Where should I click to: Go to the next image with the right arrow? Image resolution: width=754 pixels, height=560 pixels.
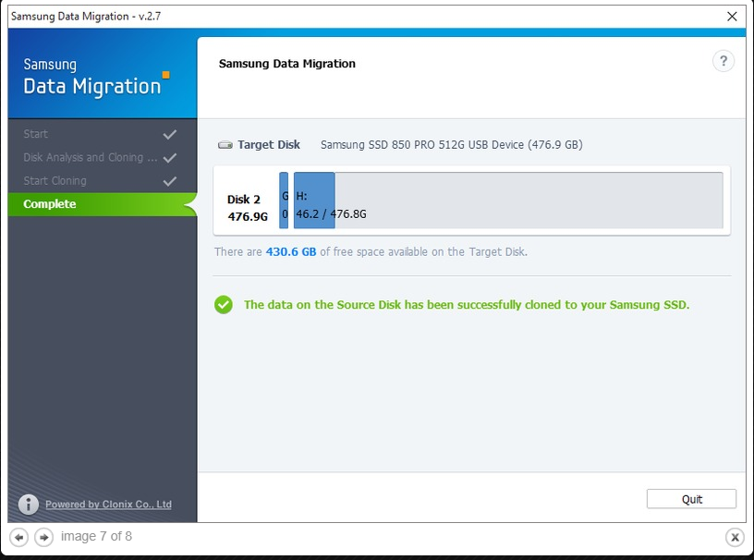pyautogui.click(x=43, y=537)
